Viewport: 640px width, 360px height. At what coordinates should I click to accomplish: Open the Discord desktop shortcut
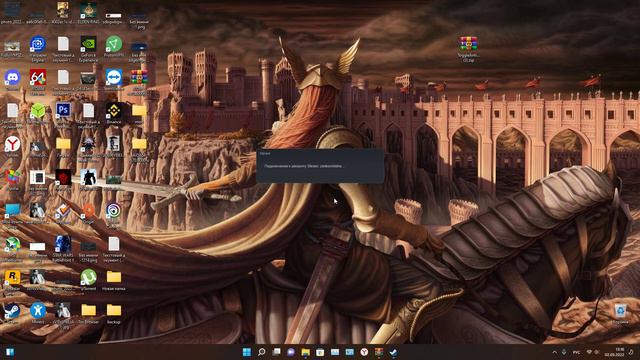click(12, 78)
